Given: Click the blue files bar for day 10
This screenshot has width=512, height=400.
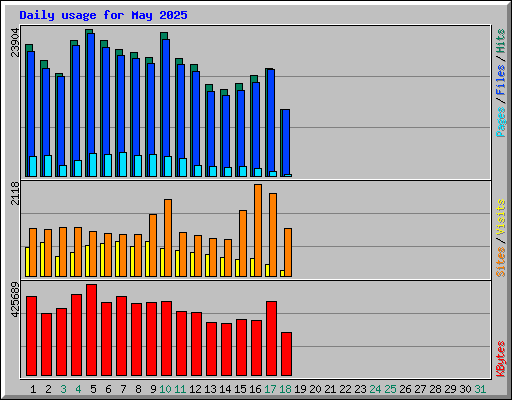Looking at the screenshot, I should coord(166,98).
